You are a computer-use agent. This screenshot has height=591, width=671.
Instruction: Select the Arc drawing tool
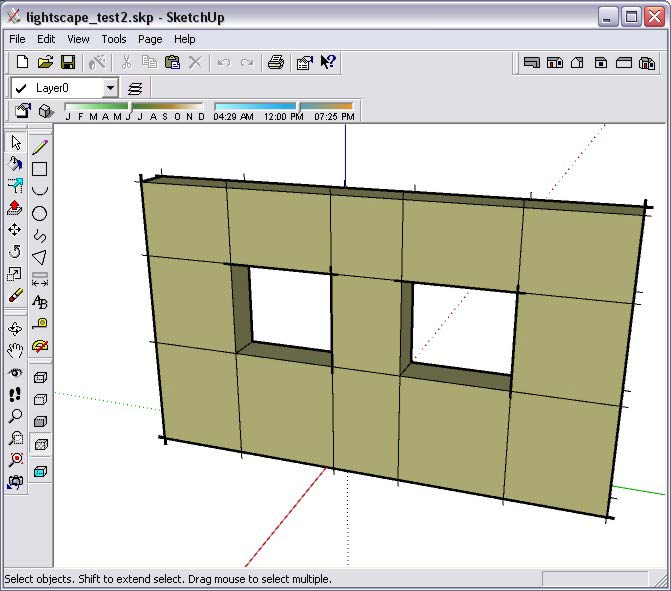point(40,191)
